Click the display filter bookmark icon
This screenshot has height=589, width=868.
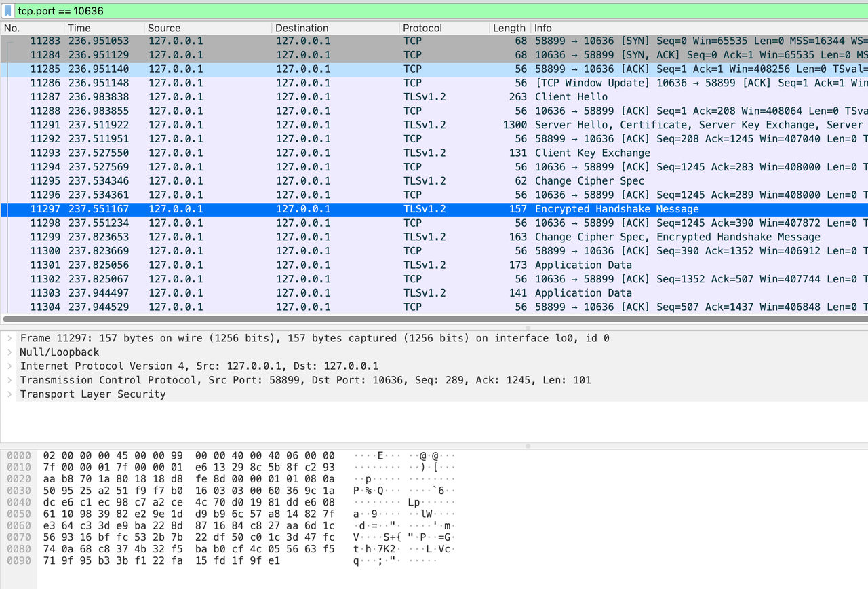tap(8, 11)
